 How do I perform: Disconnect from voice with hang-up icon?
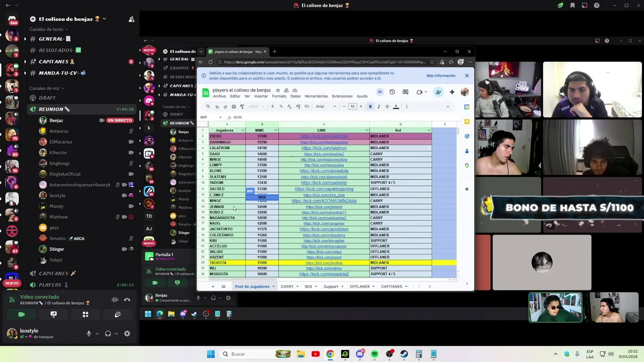(127, 300)
